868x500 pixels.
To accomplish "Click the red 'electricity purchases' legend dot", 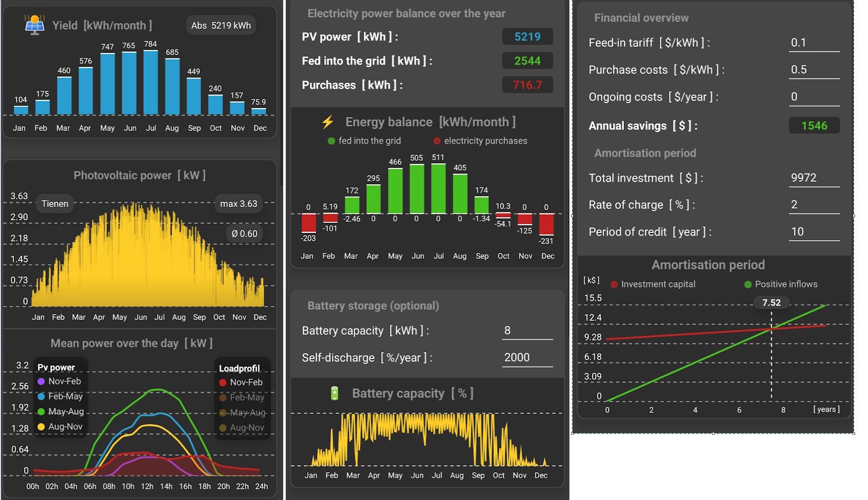I will pyautogui.click(x=437, y=141).
